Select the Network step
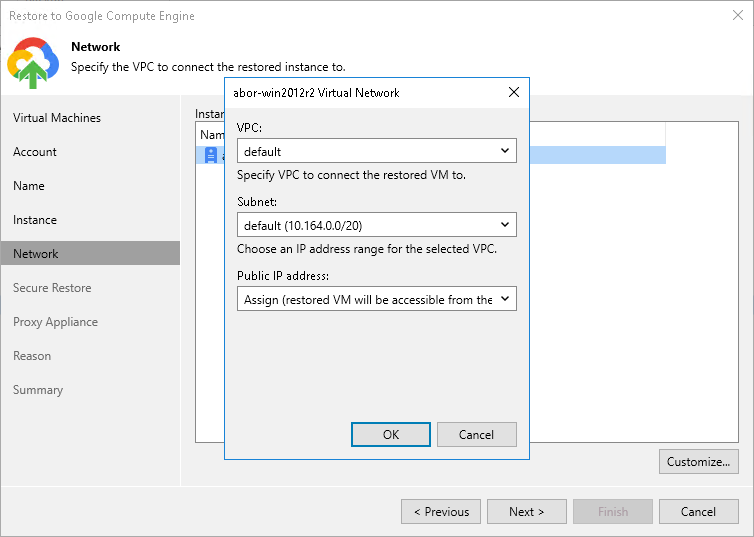The image size is (754, 537). (90, 253)
